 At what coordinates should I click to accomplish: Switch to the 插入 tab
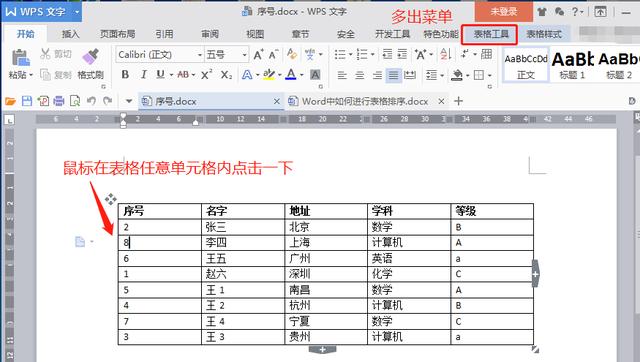point(70,34)
